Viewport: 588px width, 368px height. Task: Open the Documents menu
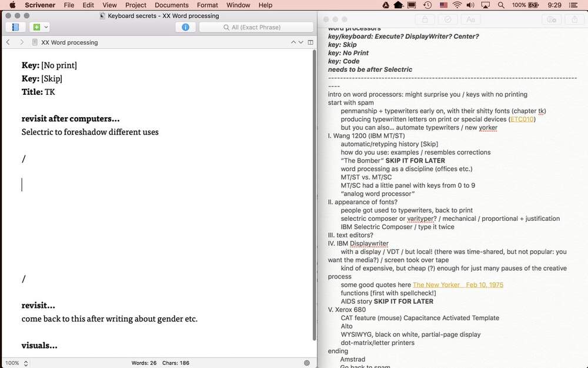coord(171,5)
